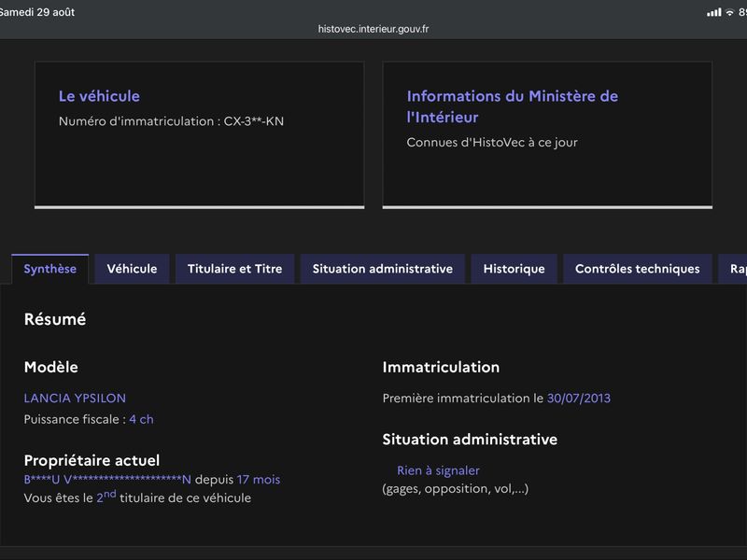Click the Modèle heading

pos(51,367)
